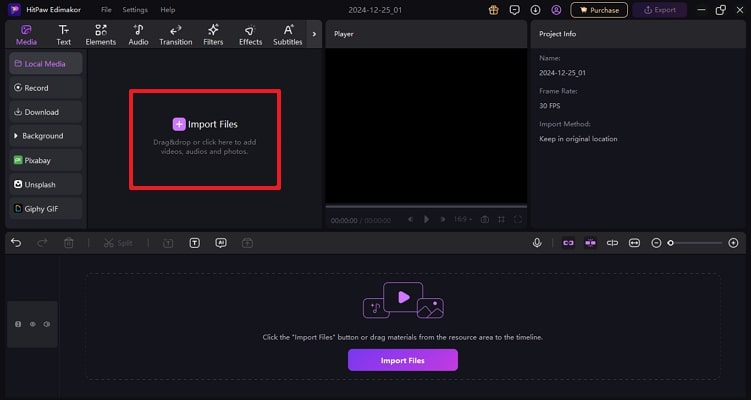This screenshot has width=751, height=400.
Task: Redo the last action
Action: click(x=42, y=243)
